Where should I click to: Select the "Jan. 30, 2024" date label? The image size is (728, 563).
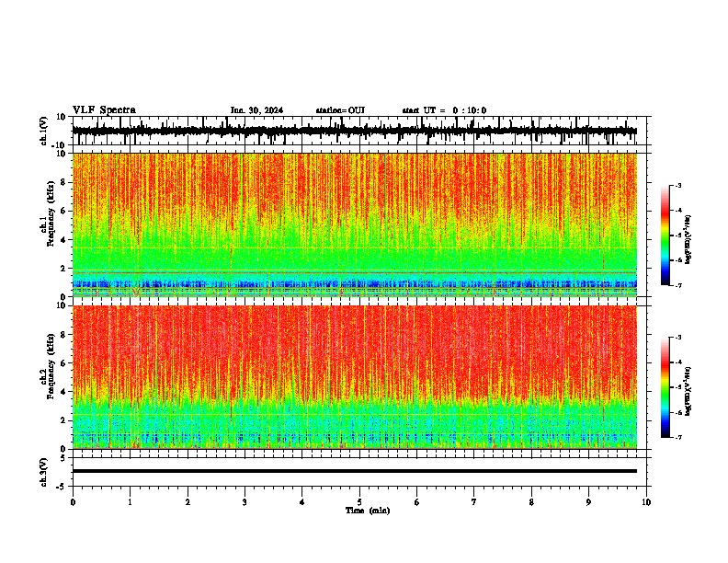pyautogui.click(x=256, y=110)
